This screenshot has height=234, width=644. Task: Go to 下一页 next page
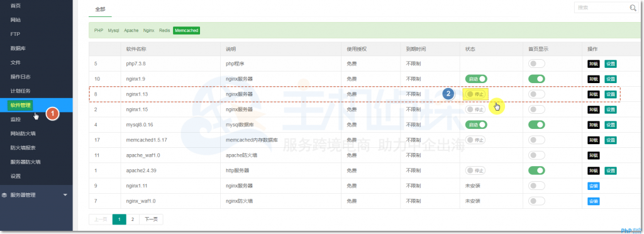tap(151, 220)
